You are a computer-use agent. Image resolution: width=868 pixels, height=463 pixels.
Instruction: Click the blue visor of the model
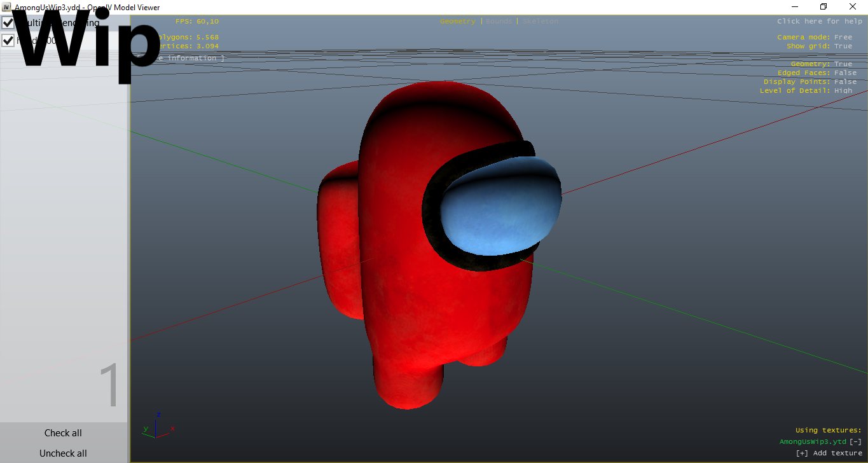pos(501,206)
